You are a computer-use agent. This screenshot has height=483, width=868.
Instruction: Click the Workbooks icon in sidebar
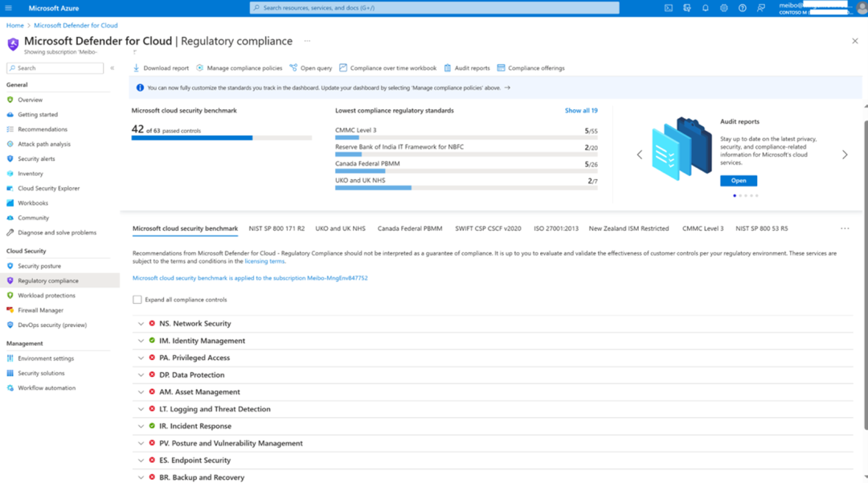(10, 203)
